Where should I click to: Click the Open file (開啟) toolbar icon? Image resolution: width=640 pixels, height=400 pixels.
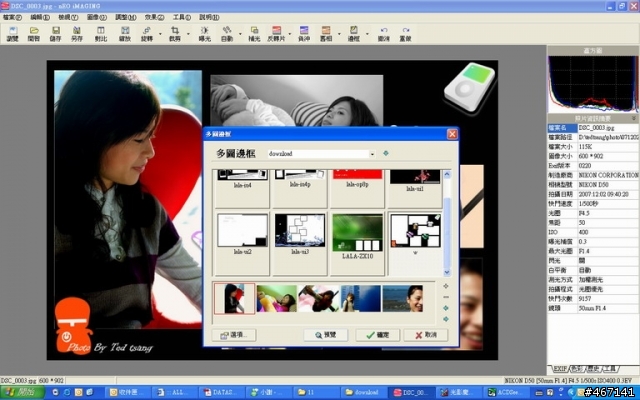coord(34,34)
